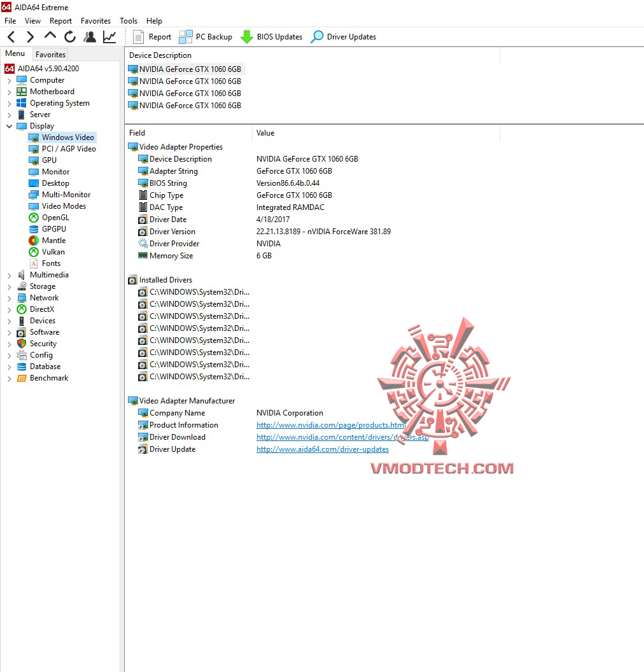Click the Field column header
The image size is (644, 672).
188,133
